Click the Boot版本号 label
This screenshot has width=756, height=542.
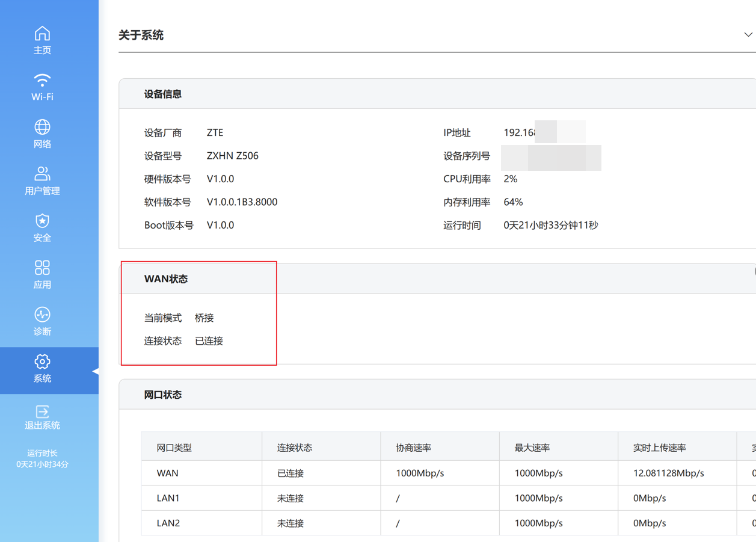click(x=169, y=226)
